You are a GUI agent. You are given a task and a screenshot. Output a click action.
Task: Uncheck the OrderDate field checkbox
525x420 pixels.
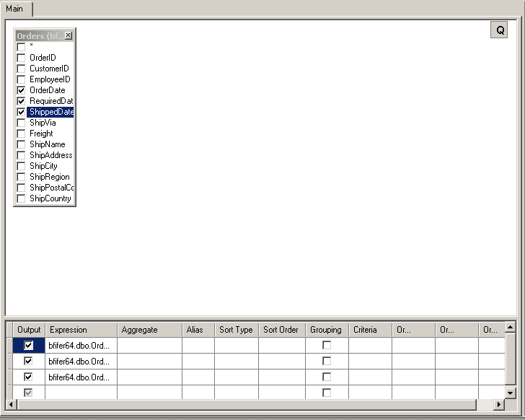(x=21, y=90)
